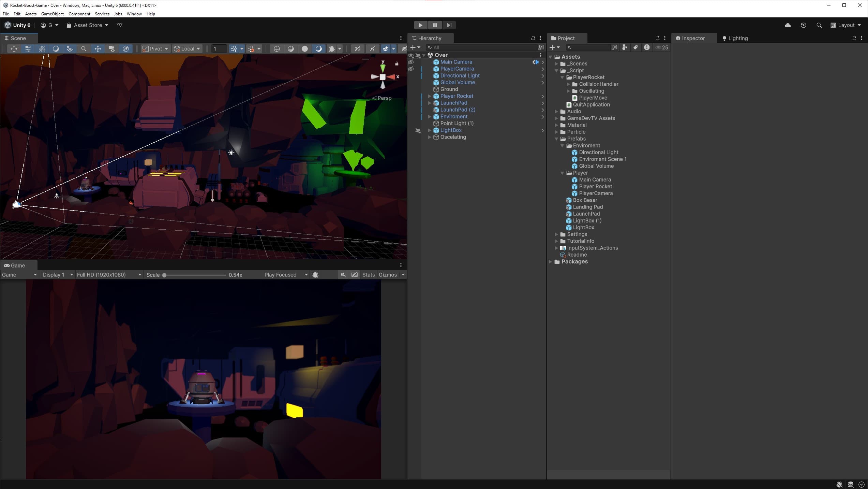Image resolution: width=868 pixels, height=489 pixels.
Task: Toggle scene lighting with slashed-bulb icon
Action: pos(372,49)
